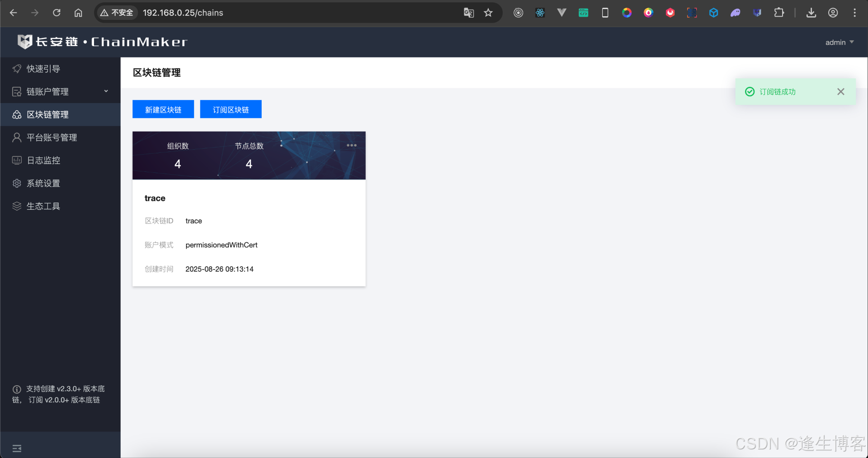Click the 区块链管理 page heading

point(157,73)
